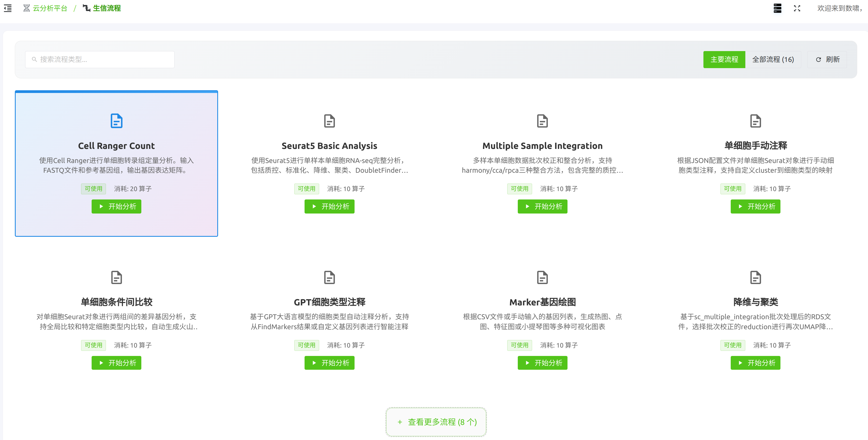Start analysis for 单细胞手动注释
This screenshot has width=868, height=440.
coord(755,206)
